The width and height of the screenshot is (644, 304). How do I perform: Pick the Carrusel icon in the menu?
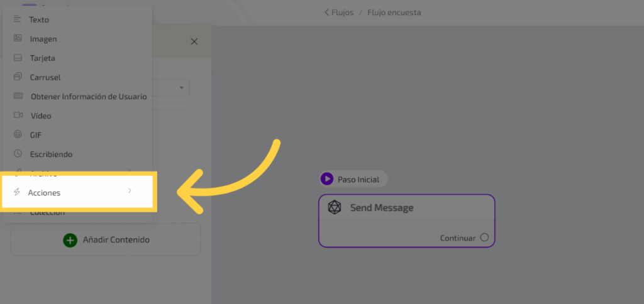18,77
